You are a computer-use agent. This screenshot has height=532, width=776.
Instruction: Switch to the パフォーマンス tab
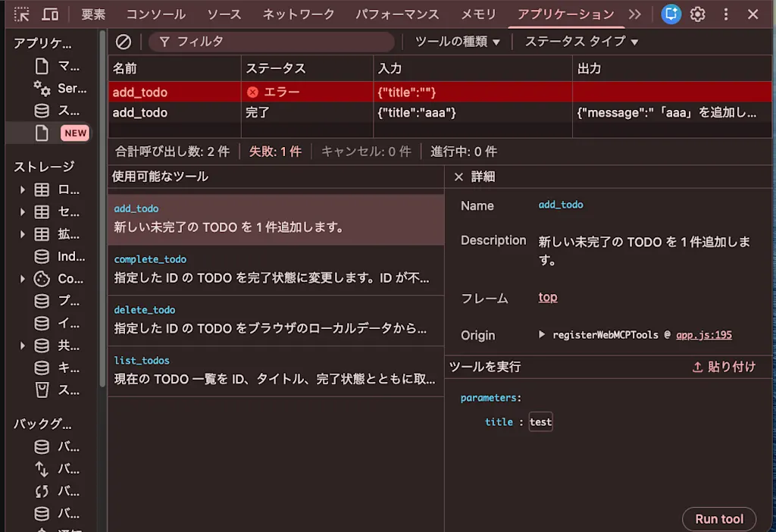[397, 14]
